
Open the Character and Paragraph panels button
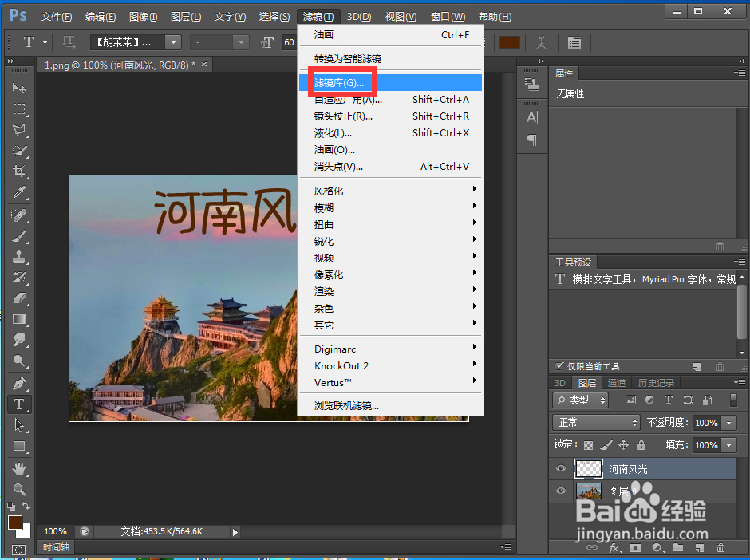574,43
